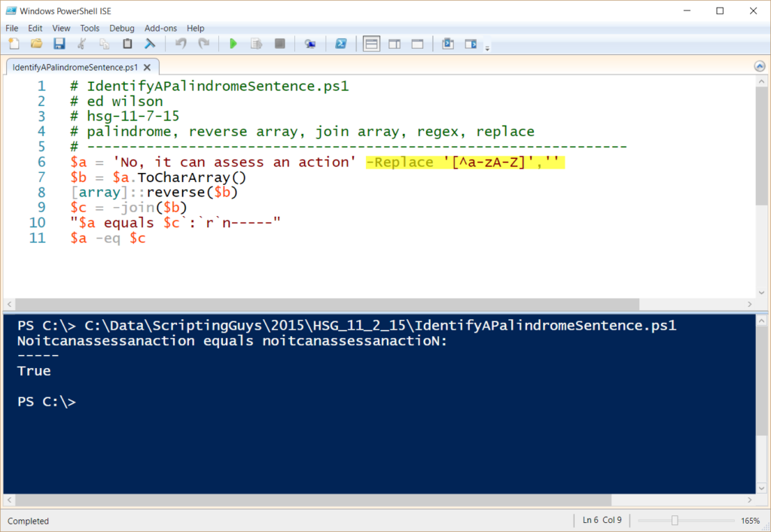Save the script with floppy disk icon
The height and width of the screenshot is (532, 771).
pyautogui.click(x=59, y=44)
